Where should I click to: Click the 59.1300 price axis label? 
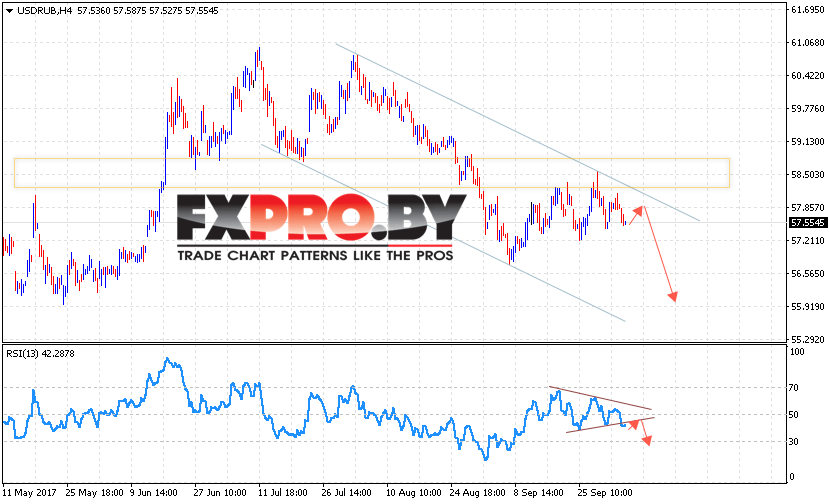[x=807, y=142]
